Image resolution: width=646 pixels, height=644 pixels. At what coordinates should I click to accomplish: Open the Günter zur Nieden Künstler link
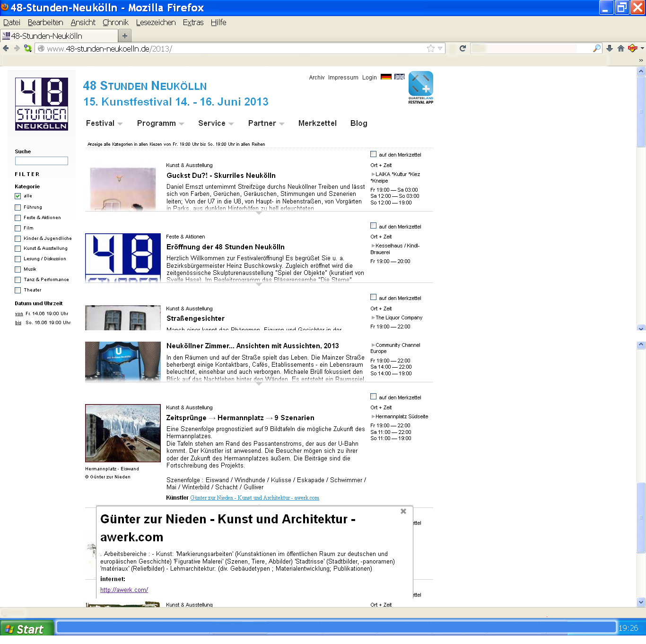coord(254,498)
